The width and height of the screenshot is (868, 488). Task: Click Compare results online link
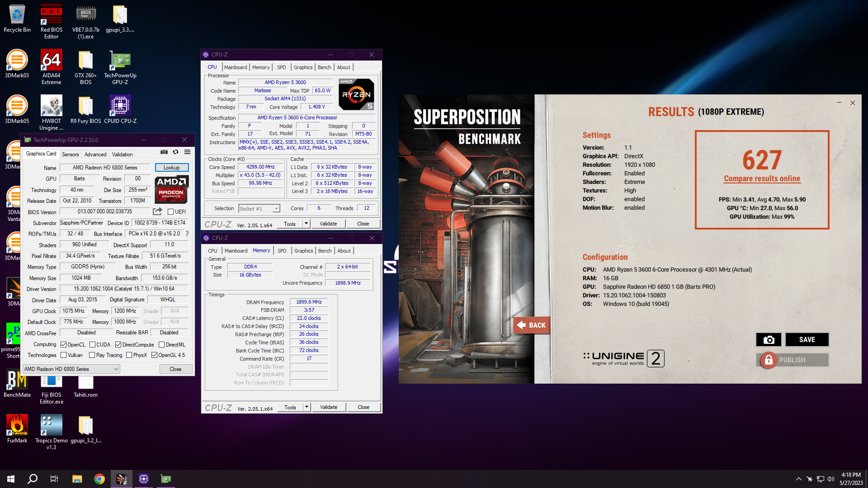pyautogui.click(x=762, y=178)
